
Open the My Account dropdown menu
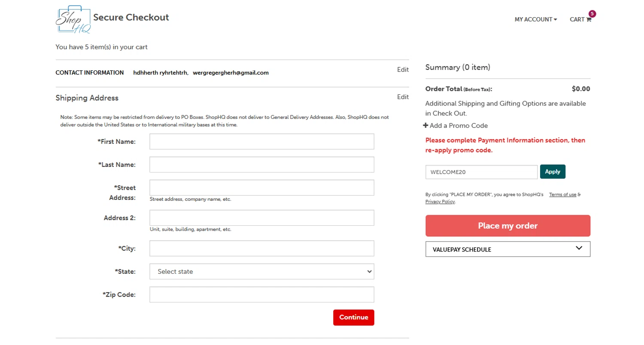click(535, 20)
